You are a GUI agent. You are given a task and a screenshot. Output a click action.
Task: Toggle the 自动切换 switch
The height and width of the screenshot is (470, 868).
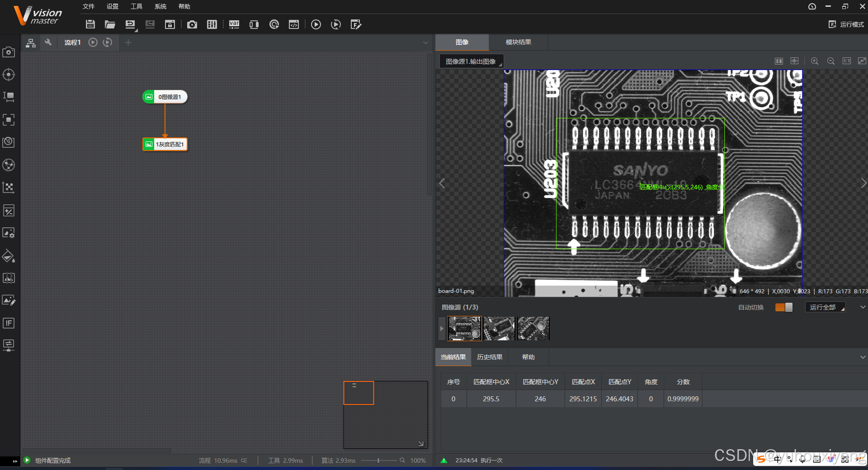point(784,307)
